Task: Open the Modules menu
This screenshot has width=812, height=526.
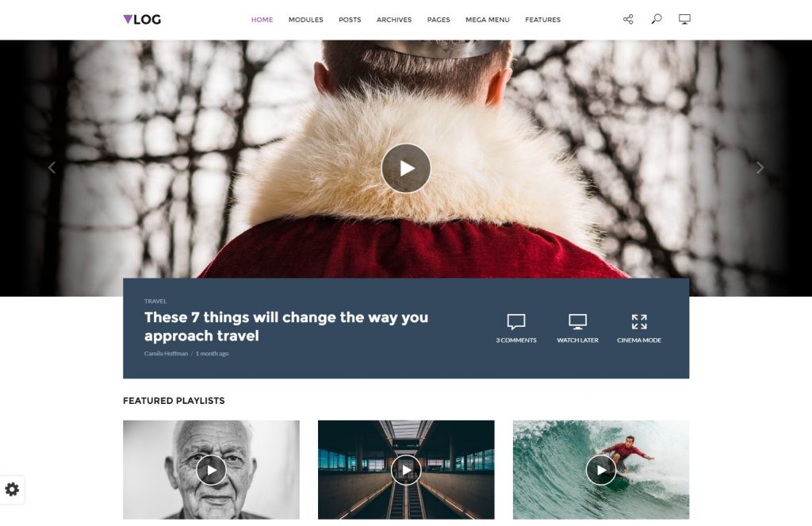Action: tap(305, 20)
